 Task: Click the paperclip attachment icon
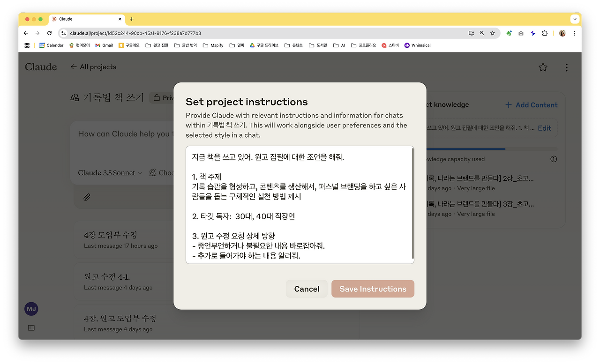pos(86,197)
